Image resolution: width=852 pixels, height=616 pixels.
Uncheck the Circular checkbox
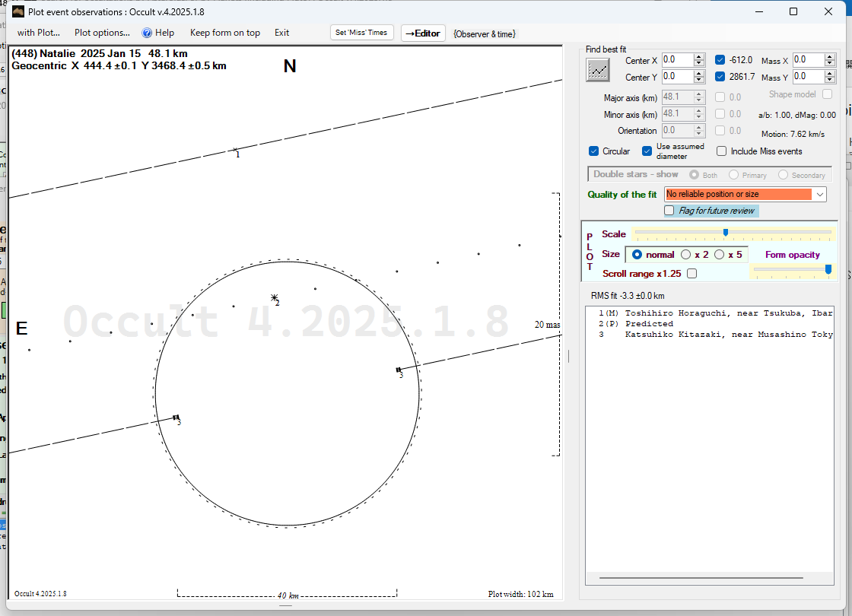(594, 151)
